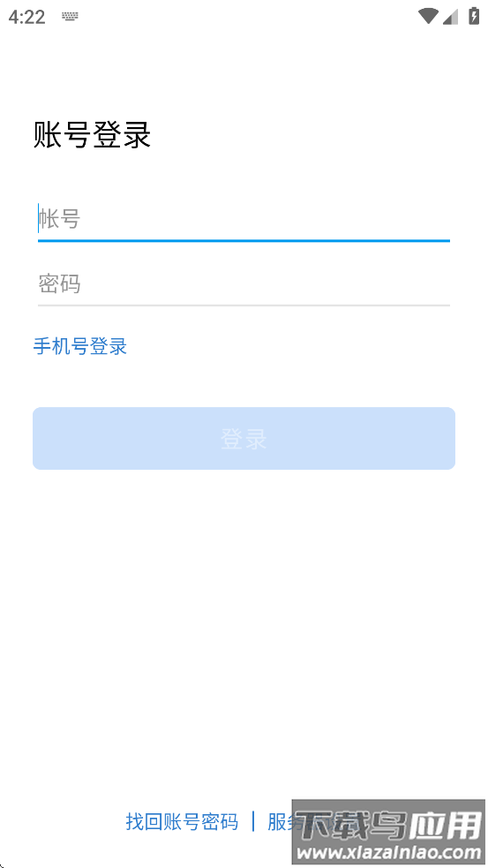Open the 找回账号密码 recovery link
The image size is (488, 868).
pyautogui.click(x=182, y=821)
